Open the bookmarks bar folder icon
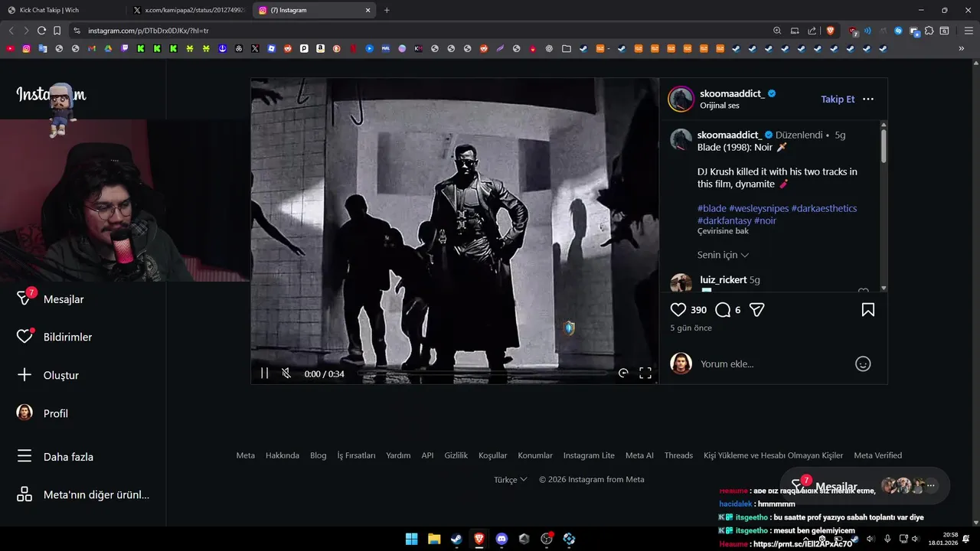Screen dimensions: 980x551 coord(567,48)
